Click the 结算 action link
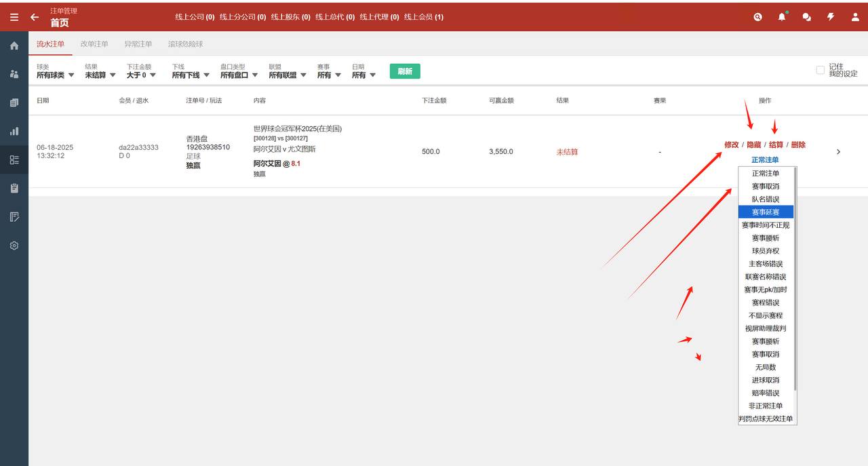This screenshot has height=466, width=868. pyautogui.click(x=776, y=144)
